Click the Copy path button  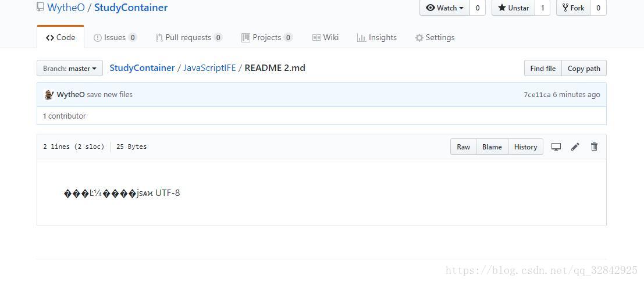[x=583, y=68]
